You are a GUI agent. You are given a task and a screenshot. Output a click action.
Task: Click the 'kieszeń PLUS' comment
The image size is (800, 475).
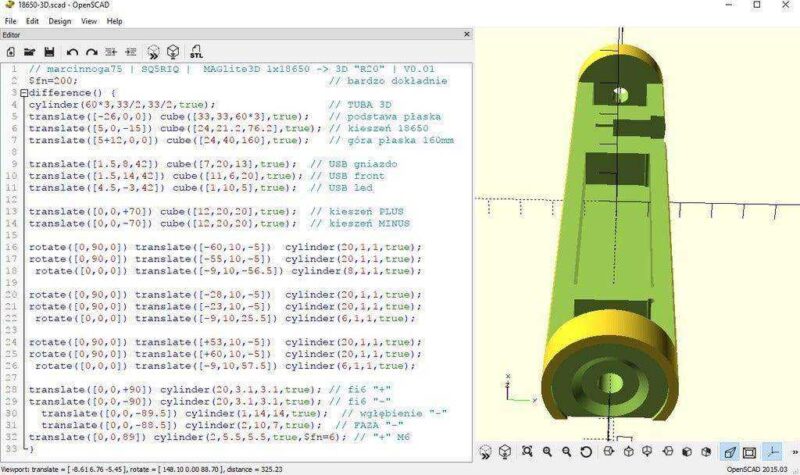coord(357,211)
